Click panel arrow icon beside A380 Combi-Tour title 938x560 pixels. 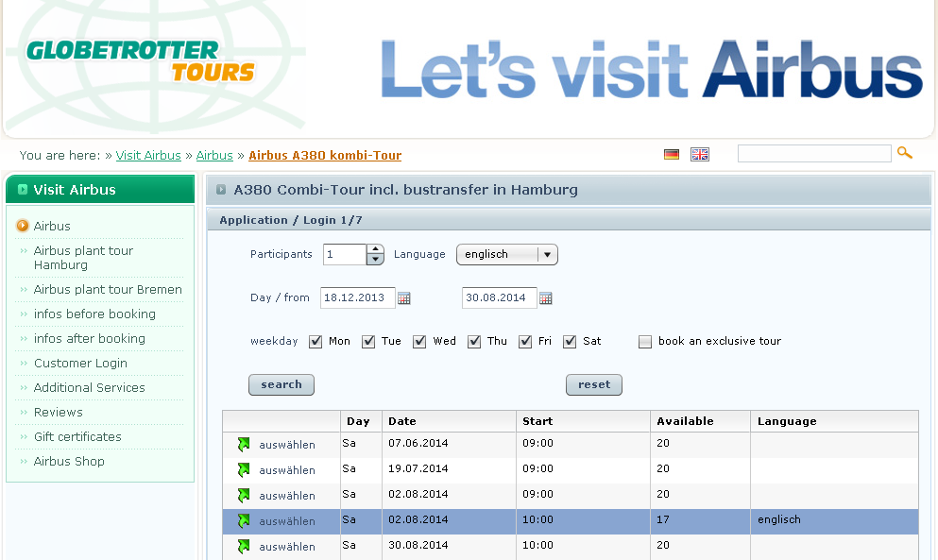coord(221,190)
